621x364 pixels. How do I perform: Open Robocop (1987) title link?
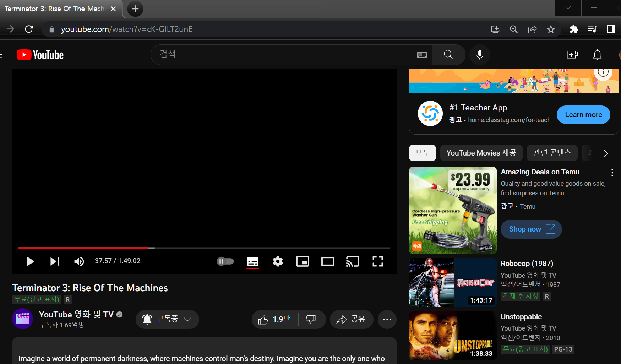pyautogui.click(x=527, y=264)
